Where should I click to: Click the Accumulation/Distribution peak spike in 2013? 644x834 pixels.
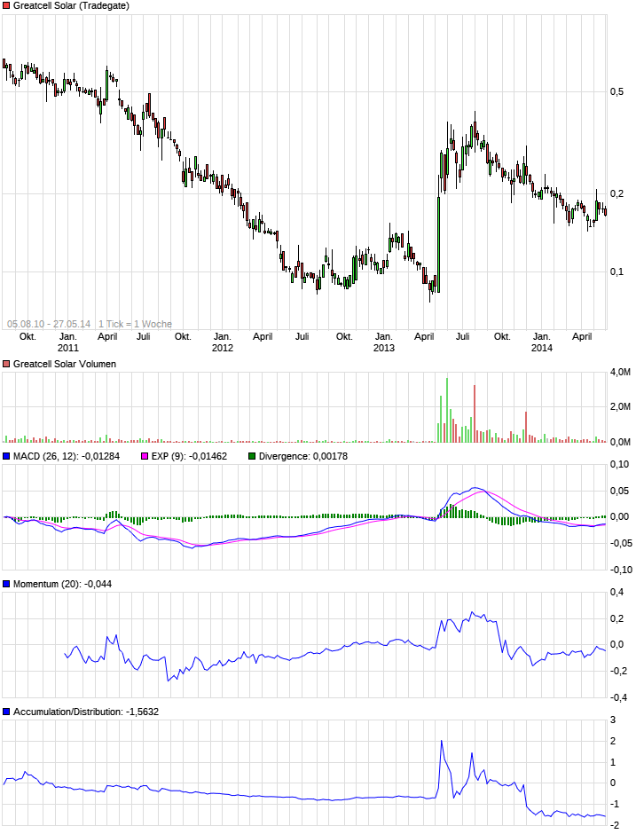pos(442,742)
